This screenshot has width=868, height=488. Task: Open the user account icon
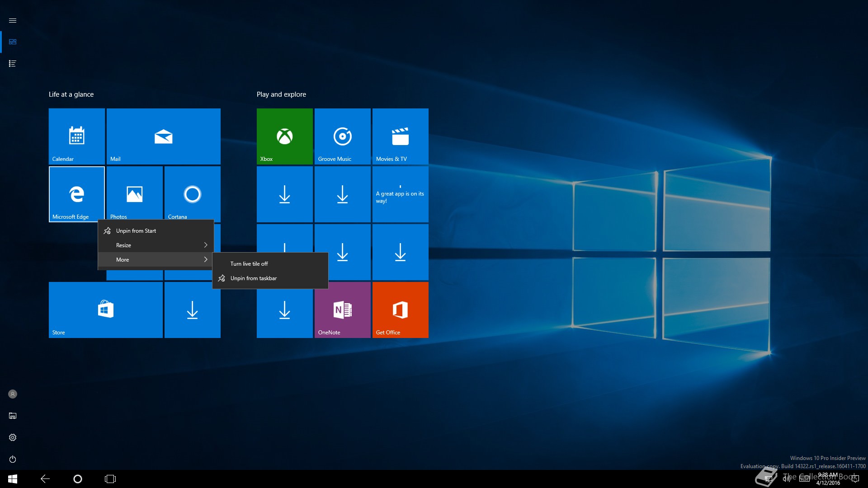[x=13, y=394]
